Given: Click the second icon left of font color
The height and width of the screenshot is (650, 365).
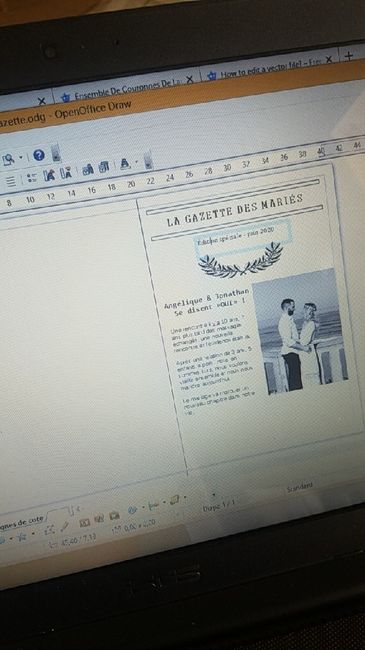Looking at the screenshot, I should click(88, 169).
